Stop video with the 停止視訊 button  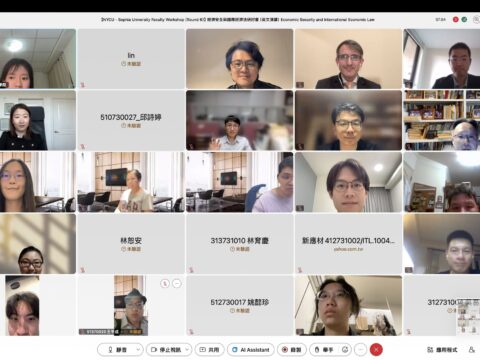(166, 350)
